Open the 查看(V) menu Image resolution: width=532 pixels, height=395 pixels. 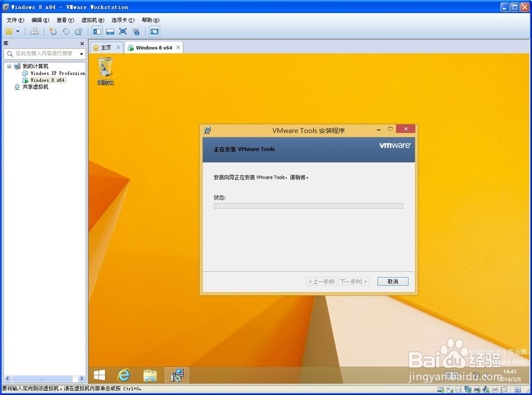click(x=65, y=20)
